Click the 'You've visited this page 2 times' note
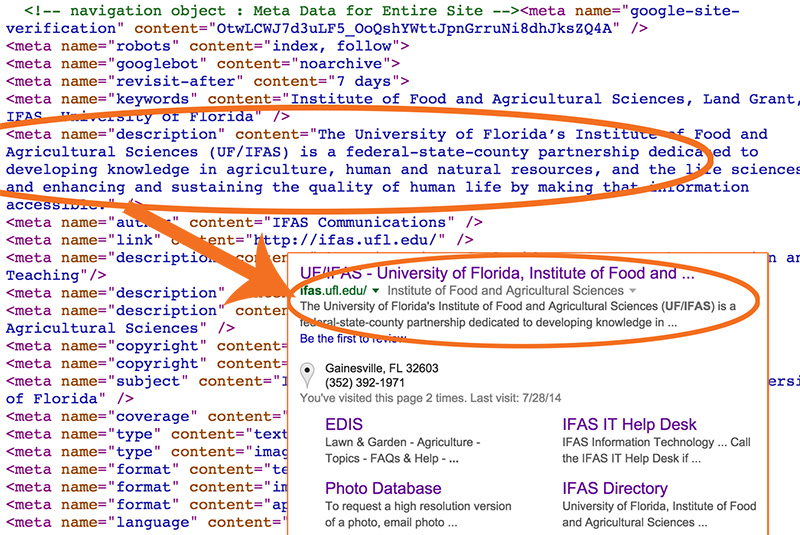The height and width of the screenshot is (535, 800). (x=430, y=398)
